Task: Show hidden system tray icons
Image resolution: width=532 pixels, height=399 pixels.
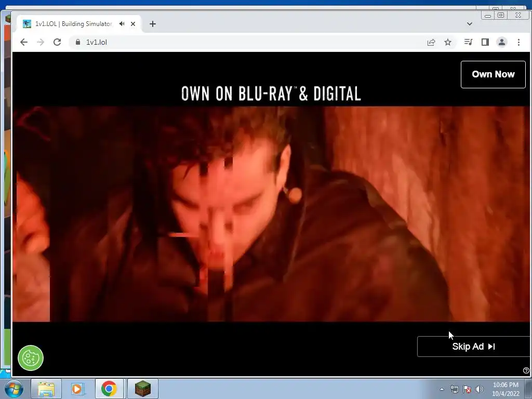Action: pyautogui.click(x=442, y=389)
